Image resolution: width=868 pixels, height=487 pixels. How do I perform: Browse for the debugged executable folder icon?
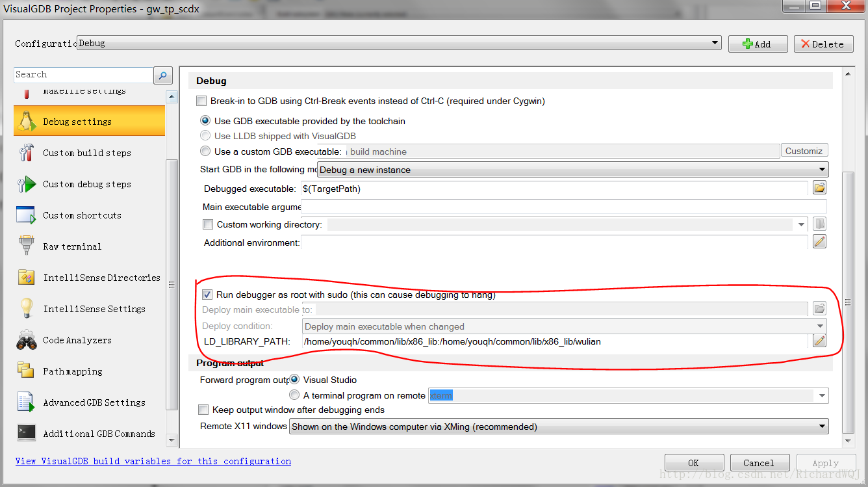click(x=819, y=188)
